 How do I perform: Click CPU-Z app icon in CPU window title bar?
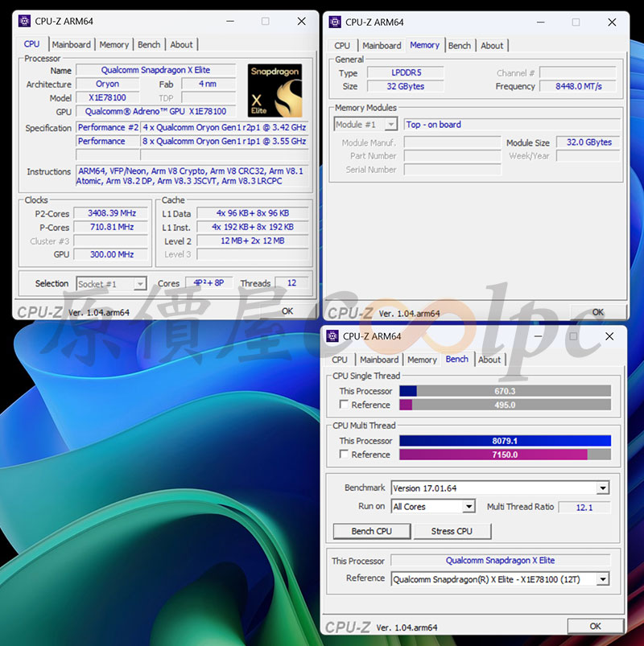(25, 21)
